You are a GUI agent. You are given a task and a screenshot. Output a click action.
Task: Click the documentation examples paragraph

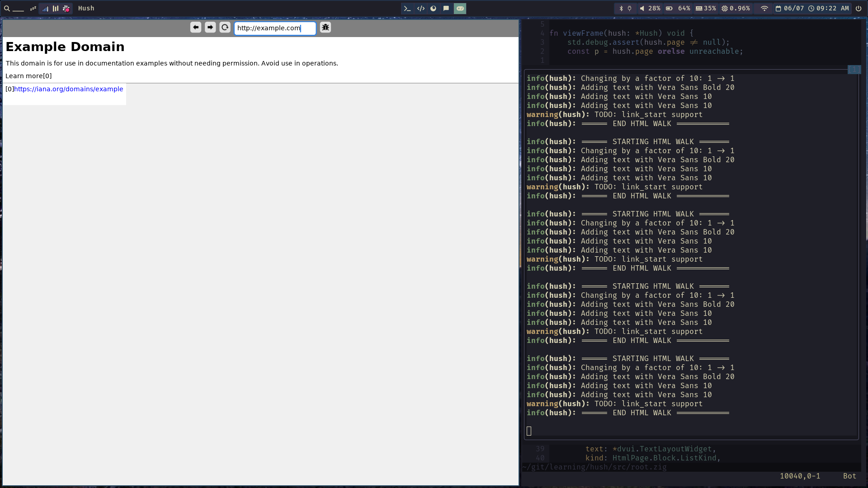click(172, 63)
